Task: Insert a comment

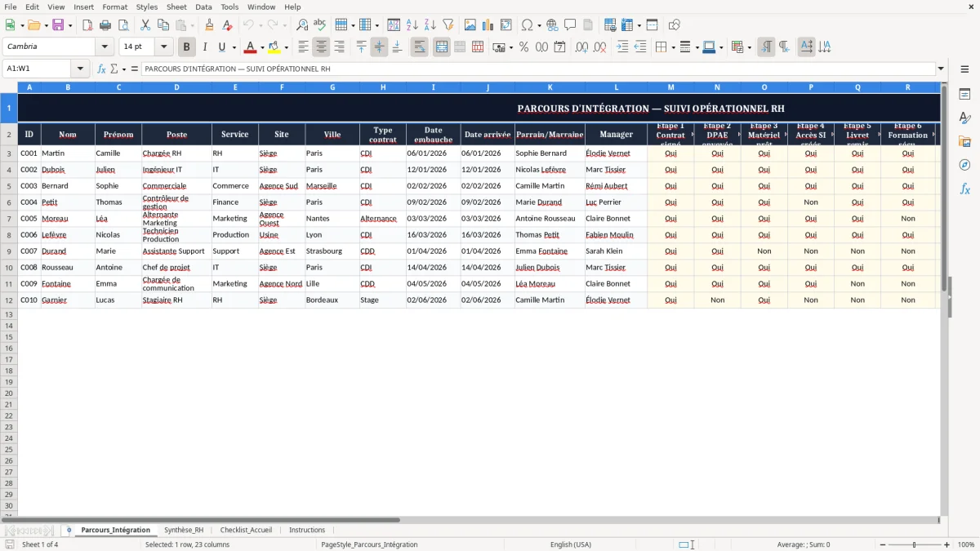Action: 571,25
